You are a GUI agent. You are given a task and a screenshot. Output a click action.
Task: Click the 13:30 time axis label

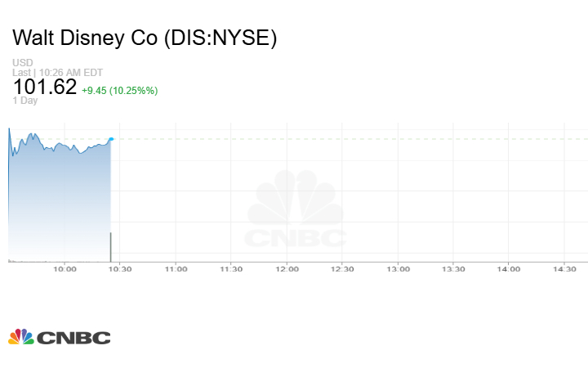pyautogui.click(x=453, y=269)
